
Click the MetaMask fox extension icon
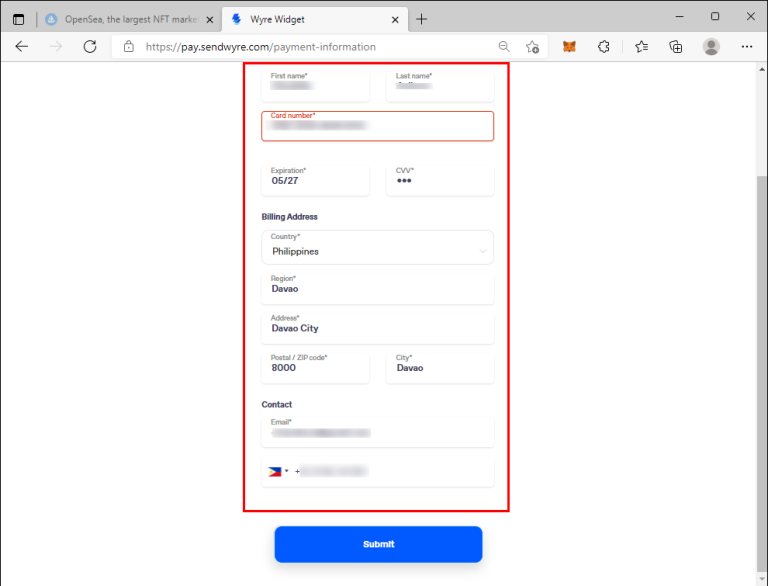[569, 46]
